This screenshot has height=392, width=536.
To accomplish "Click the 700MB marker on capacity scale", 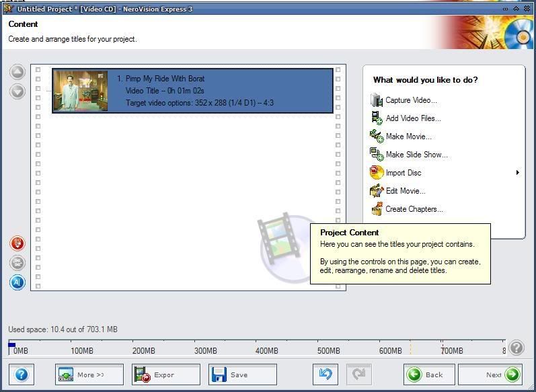I will (x=452, y=350).
